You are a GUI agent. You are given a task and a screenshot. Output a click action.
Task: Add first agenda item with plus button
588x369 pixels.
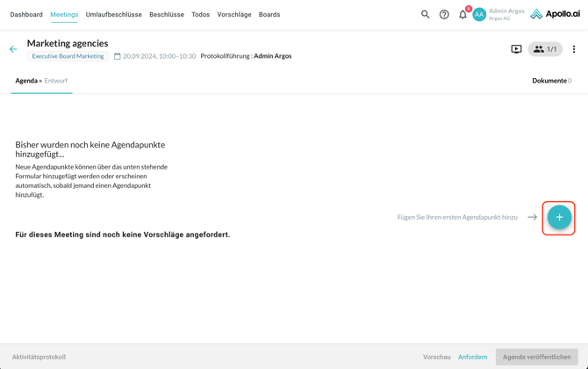point(559,217)
